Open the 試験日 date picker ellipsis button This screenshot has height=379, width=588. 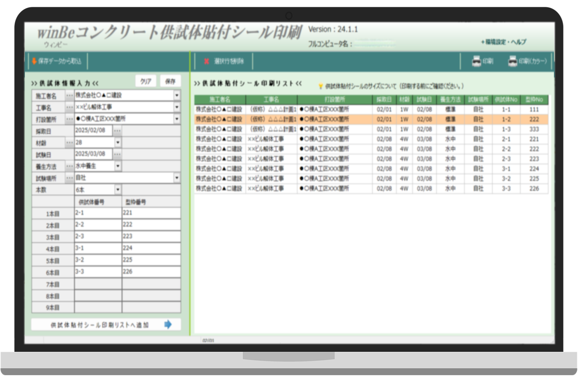pos(117,155)
